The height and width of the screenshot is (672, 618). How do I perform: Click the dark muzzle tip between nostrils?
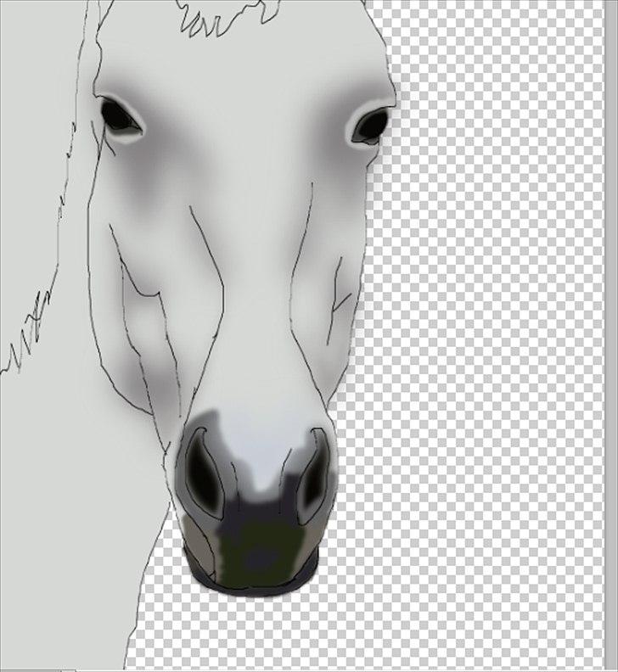point(257,543)
